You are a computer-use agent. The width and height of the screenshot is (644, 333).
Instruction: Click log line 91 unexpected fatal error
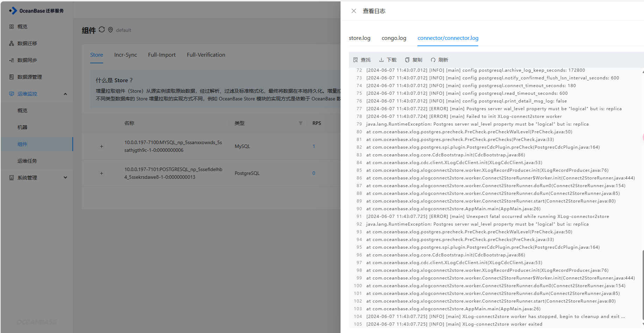tap(488, 217)
